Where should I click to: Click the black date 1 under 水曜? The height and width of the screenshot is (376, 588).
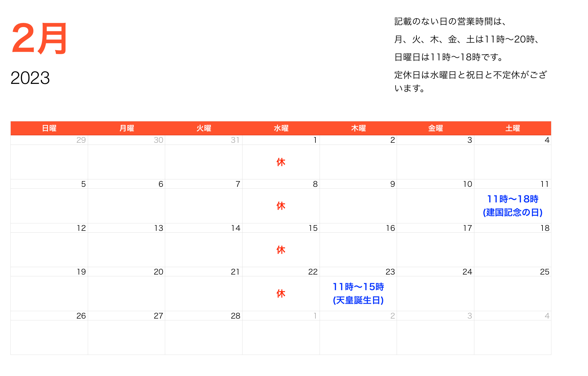click(x=315, y=140)
